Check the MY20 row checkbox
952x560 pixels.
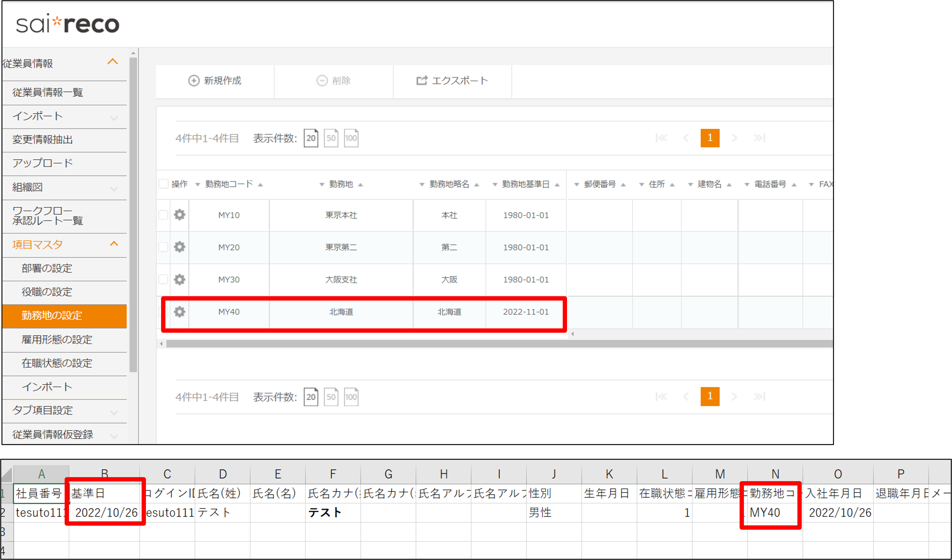(163, 247)
